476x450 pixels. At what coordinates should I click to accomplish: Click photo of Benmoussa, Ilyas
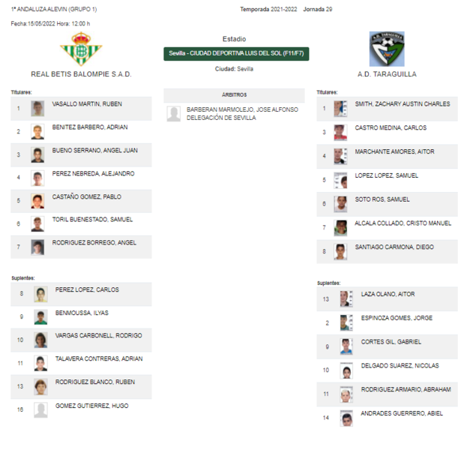pos(40,317)
